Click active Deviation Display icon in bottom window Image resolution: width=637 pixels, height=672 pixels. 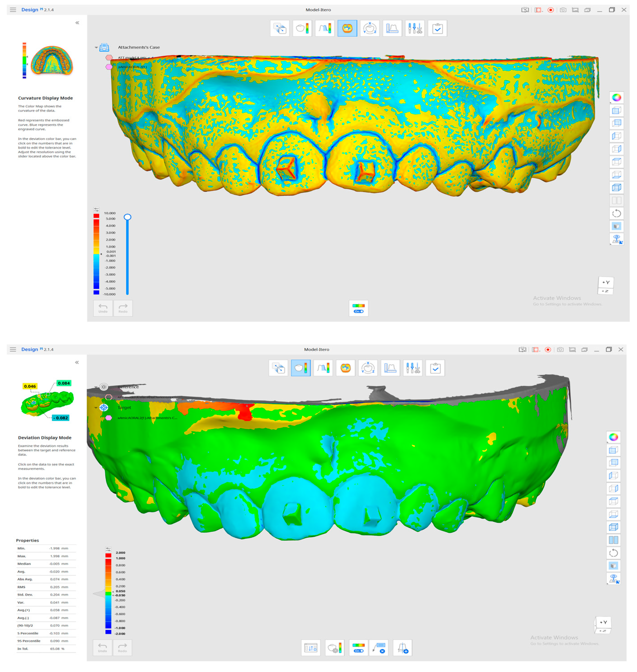tap(301, 368)
